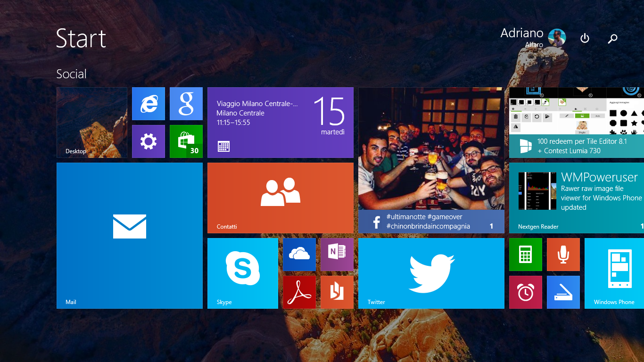Open the Adobe Reader tile
Viewport: 644px width, 362px height.
[x=299, y=292]
